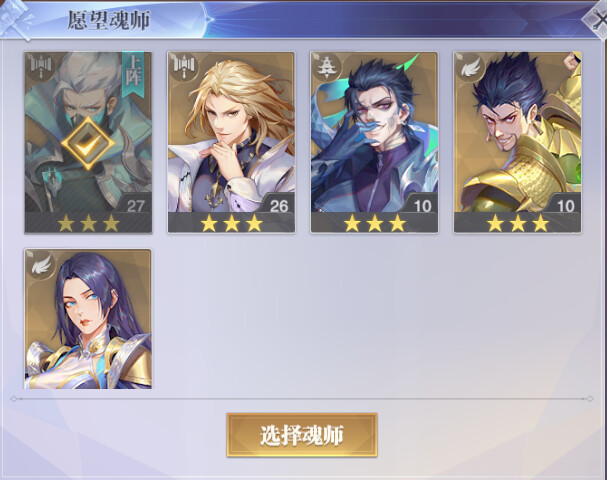Screen dimensions: 607x480
Task: Click the 愿望魂师 title text
Action: coord(109,20)
